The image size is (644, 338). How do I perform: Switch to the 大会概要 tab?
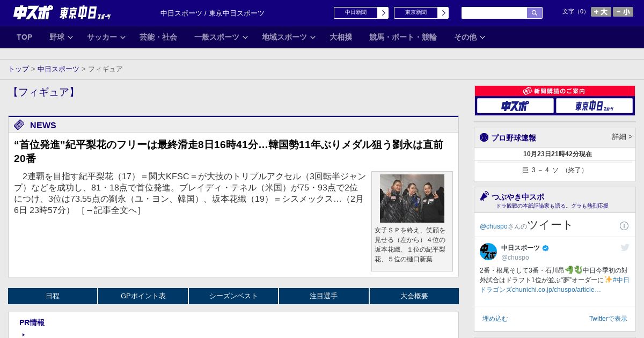414,296
